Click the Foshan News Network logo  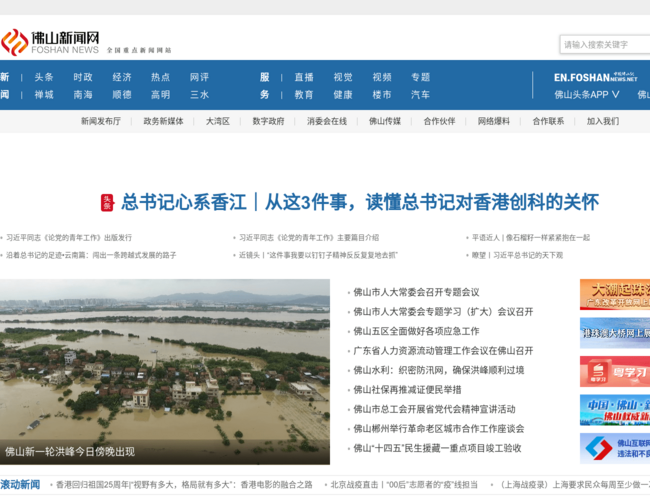pyautogui.click(x=50, y=42)
